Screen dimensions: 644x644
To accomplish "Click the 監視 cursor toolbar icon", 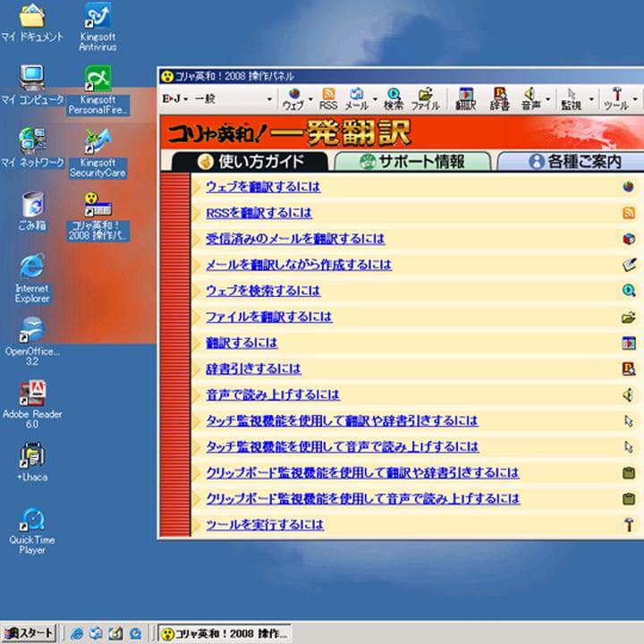I will [571, 99].
